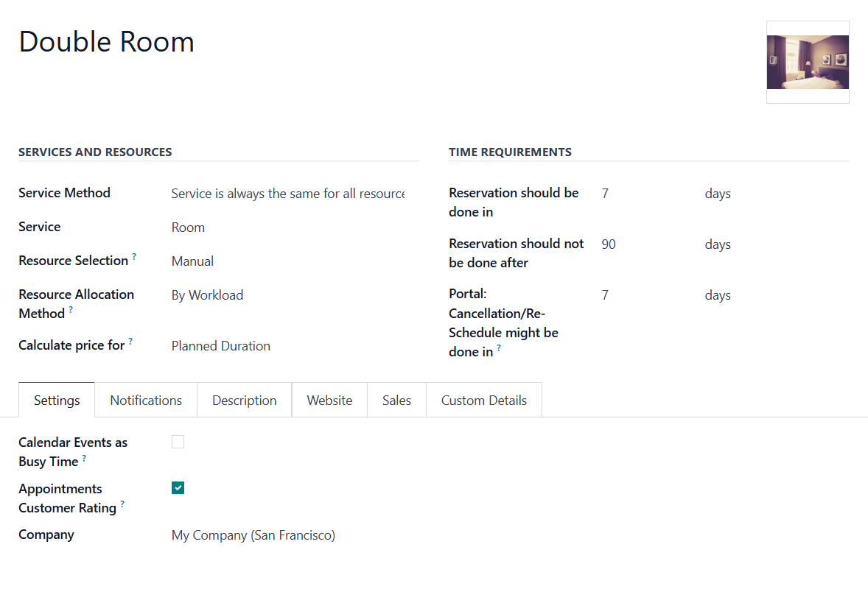Show Calculate price for help icon
This screenshot has height=589, width=868.
click(130, 341)
